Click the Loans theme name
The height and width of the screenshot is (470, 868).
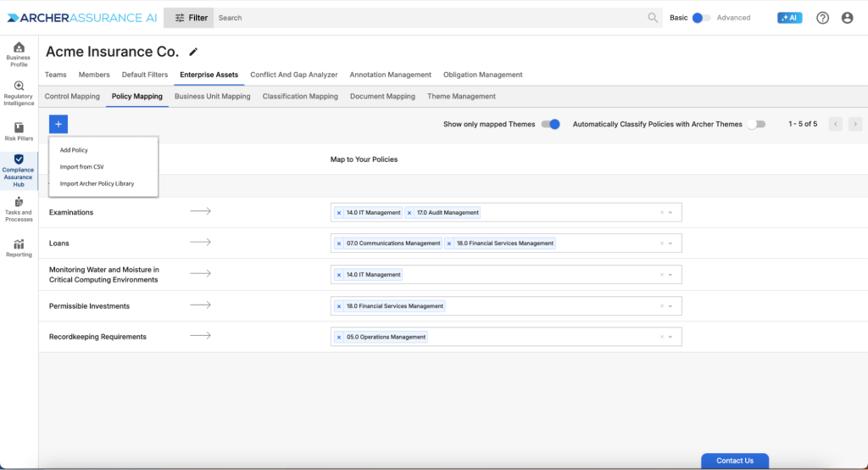coord(58,243)
